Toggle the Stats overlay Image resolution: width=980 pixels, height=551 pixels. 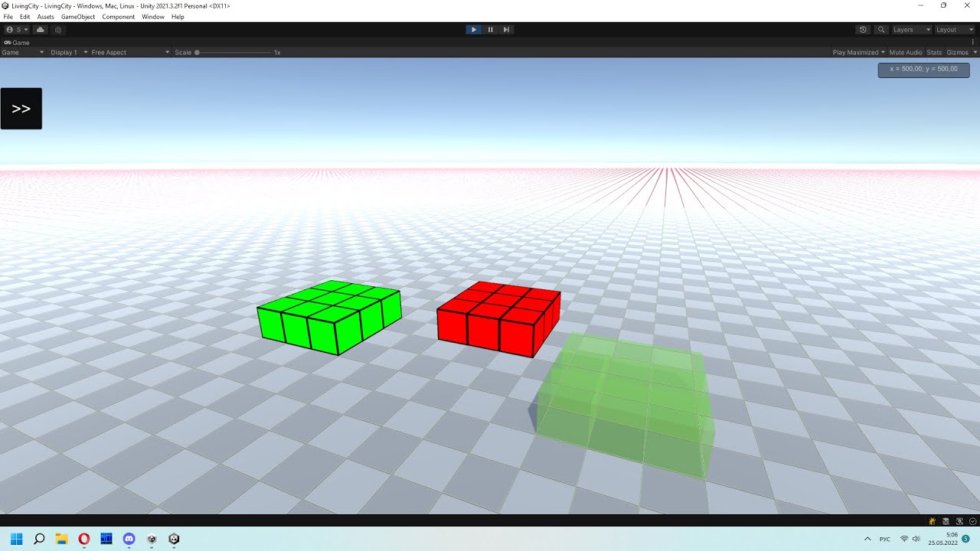(x=934, y=53)
